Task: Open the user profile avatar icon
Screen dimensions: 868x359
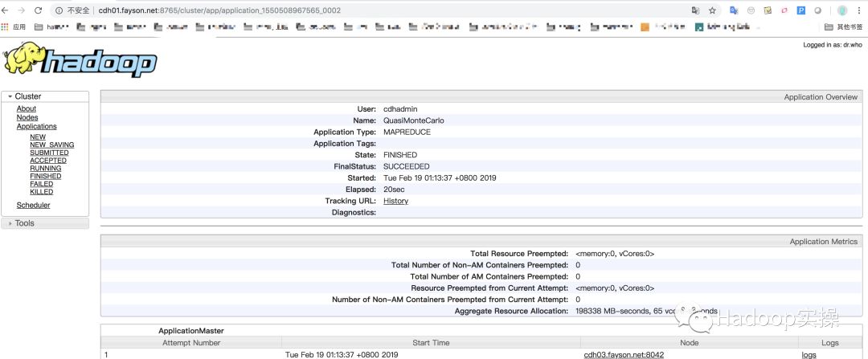Action: pyautogui.click(x=842, y=10)
